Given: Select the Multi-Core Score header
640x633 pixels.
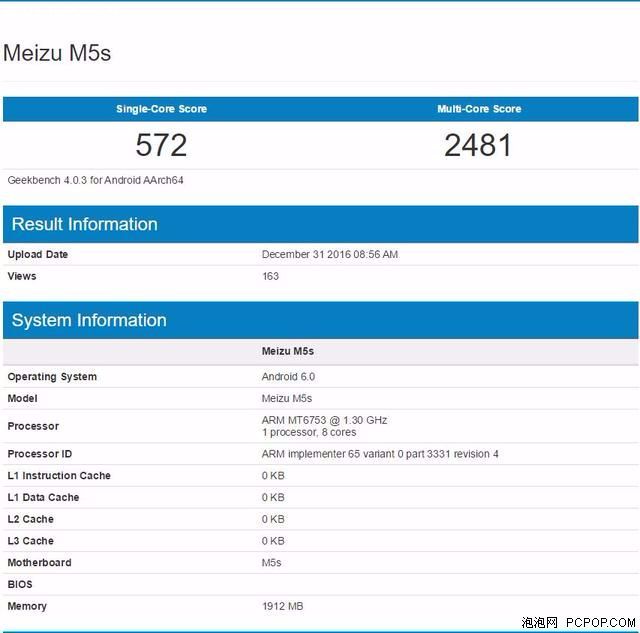Looking at the screenshot, I should pos(479,109).
